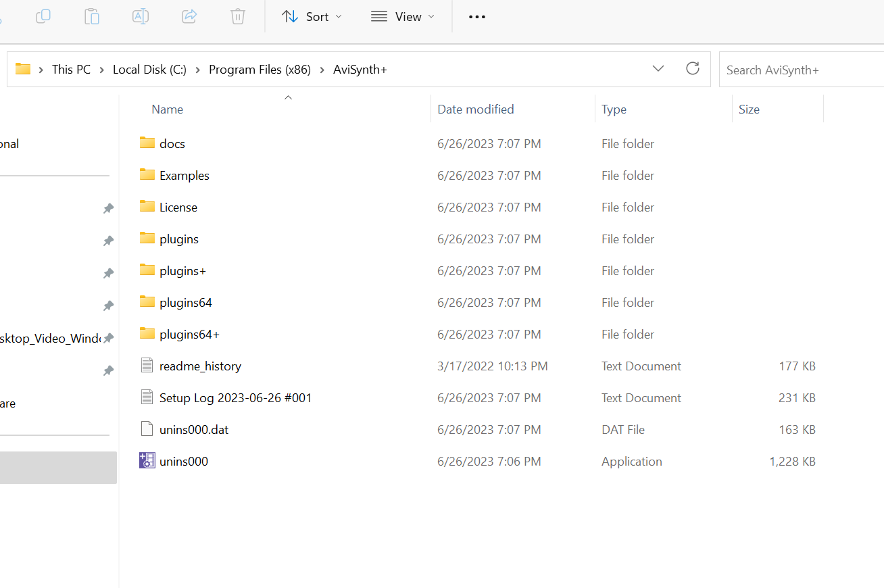
Task: Click the folder icon in address bar
Action: coord(23,69)
